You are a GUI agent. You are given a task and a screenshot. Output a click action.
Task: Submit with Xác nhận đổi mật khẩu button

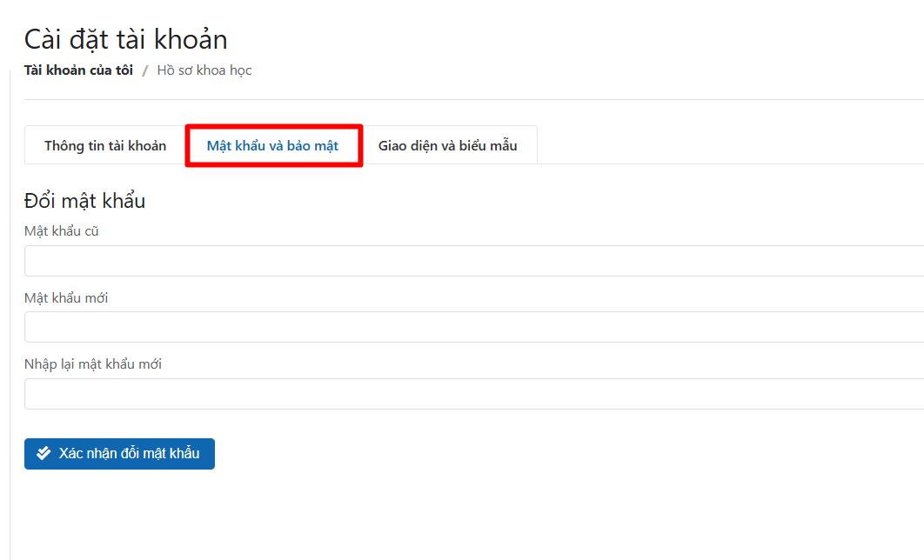[119, 453]
